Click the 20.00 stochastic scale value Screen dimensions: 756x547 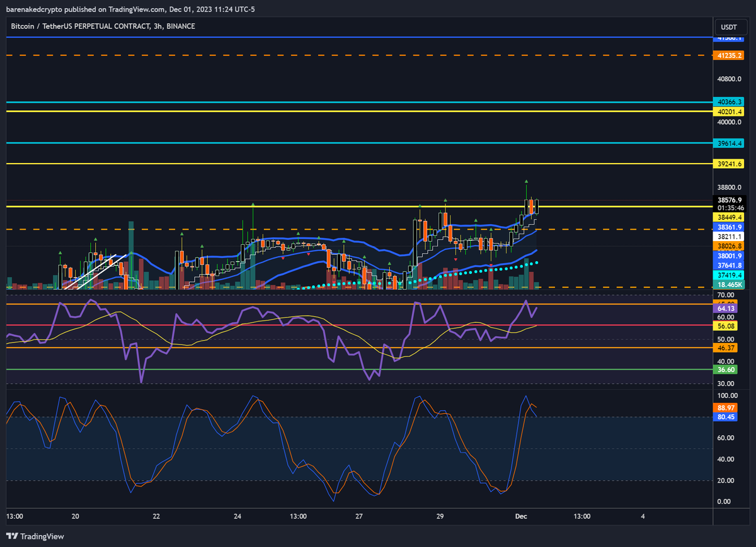click(726, 480)
